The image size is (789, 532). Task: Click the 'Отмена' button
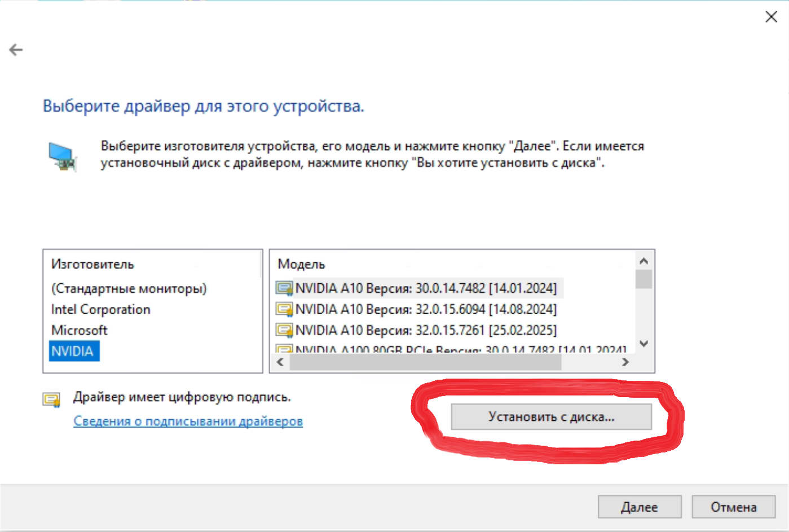click(x=733, y=507)
